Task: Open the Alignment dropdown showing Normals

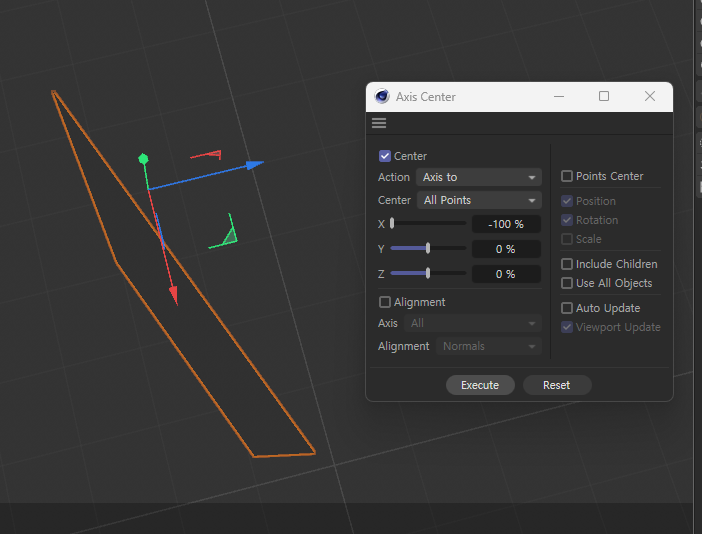Action: pos(488,346)
